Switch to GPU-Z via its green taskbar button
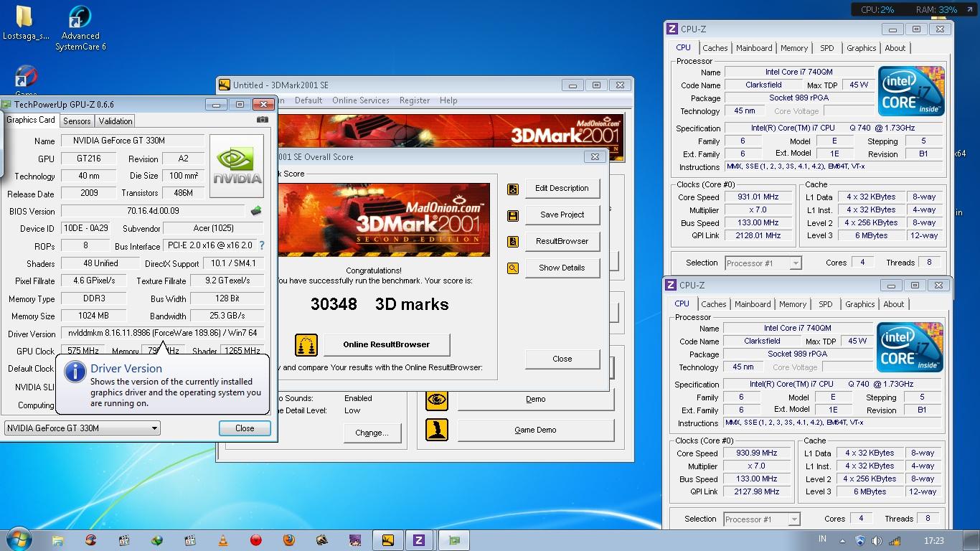 (x=453, y=540)
